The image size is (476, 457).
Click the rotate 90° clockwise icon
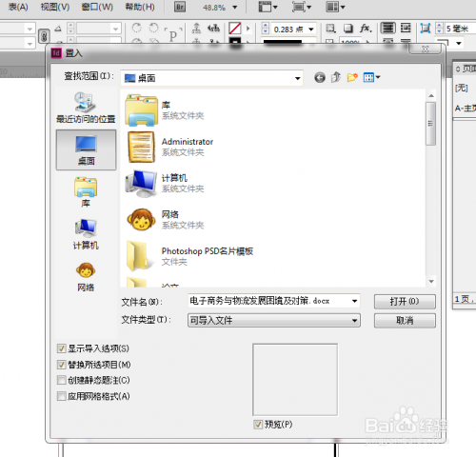tap(137, 28)
